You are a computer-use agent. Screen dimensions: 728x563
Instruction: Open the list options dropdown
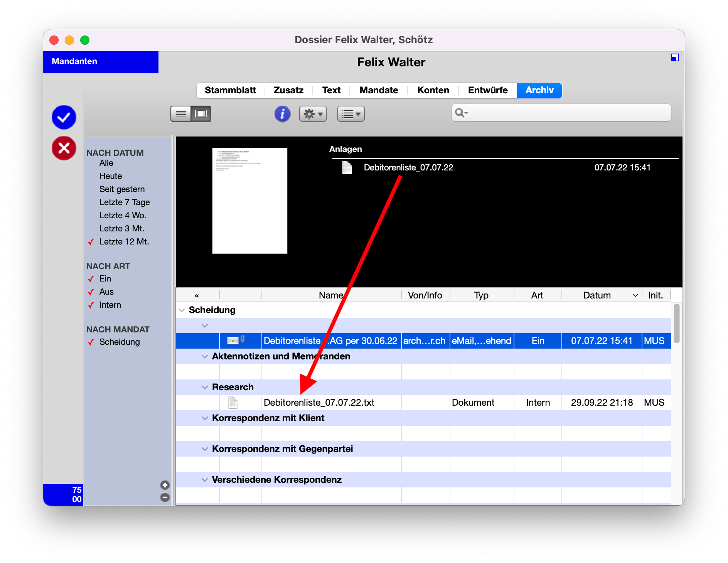point(351,114)
